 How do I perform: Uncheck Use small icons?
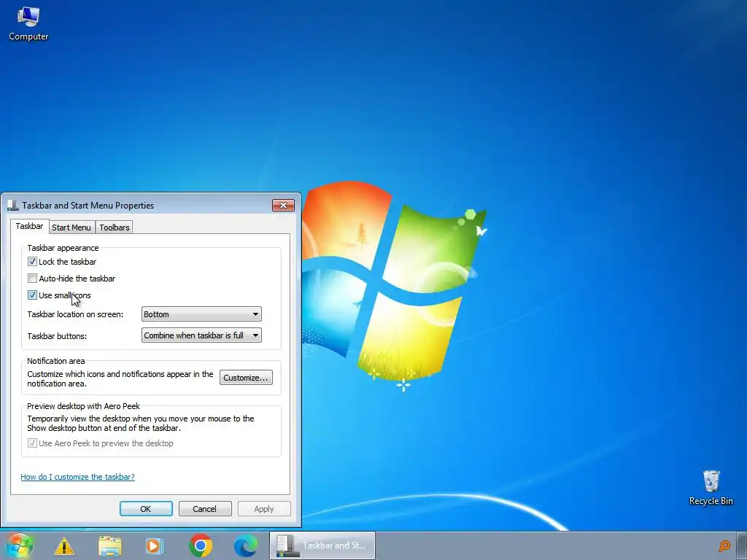click(x=32, y=295)
